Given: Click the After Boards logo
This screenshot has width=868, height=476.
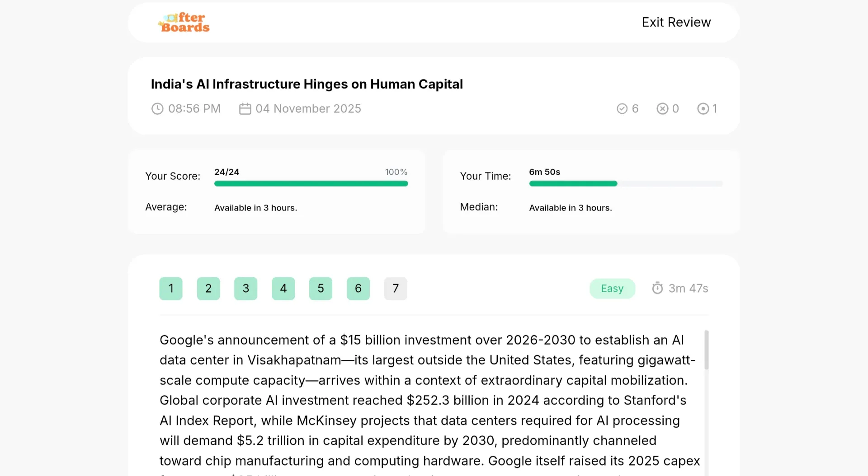Looking at the screenshot, I should 184,22.
